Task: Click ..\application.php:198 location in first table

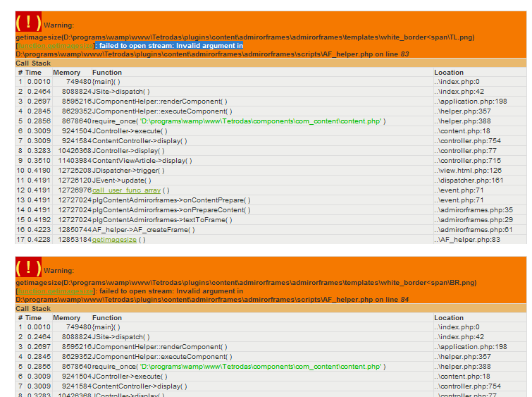Action: pos(471,102)
